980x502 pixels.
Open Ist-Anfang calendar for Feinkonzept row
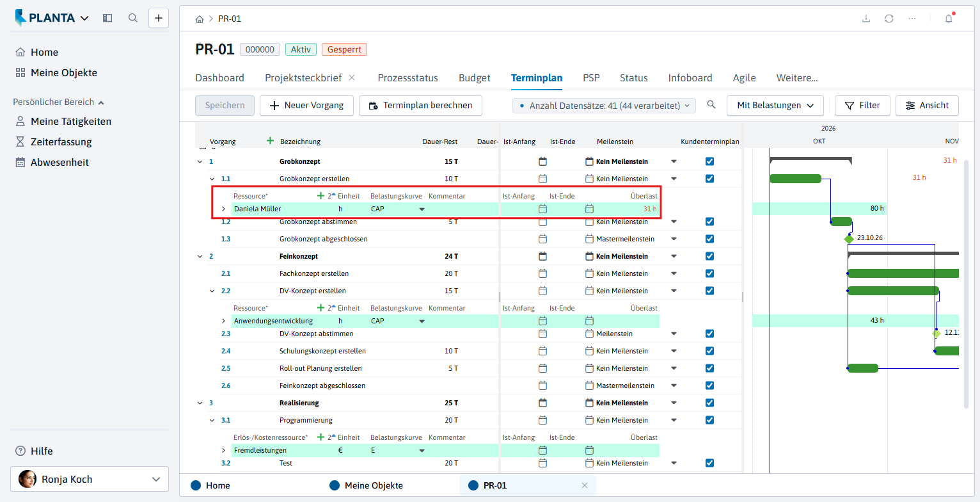543,256
